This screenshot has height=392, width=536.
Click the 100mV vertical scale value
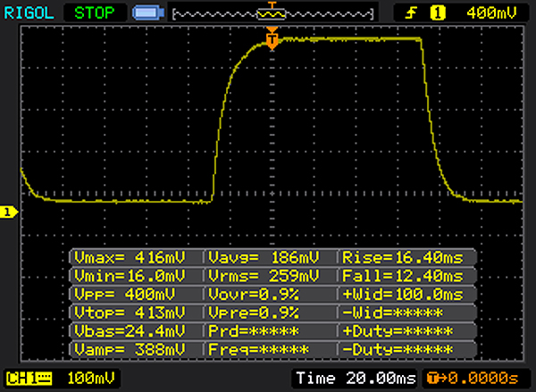[x=90, y=379]
